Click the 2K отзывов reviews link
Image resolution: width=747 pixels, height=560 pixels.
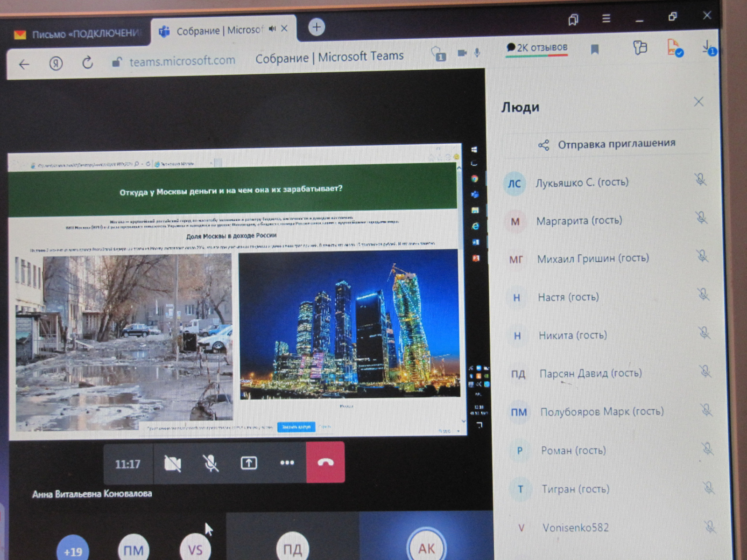point(537,48)
